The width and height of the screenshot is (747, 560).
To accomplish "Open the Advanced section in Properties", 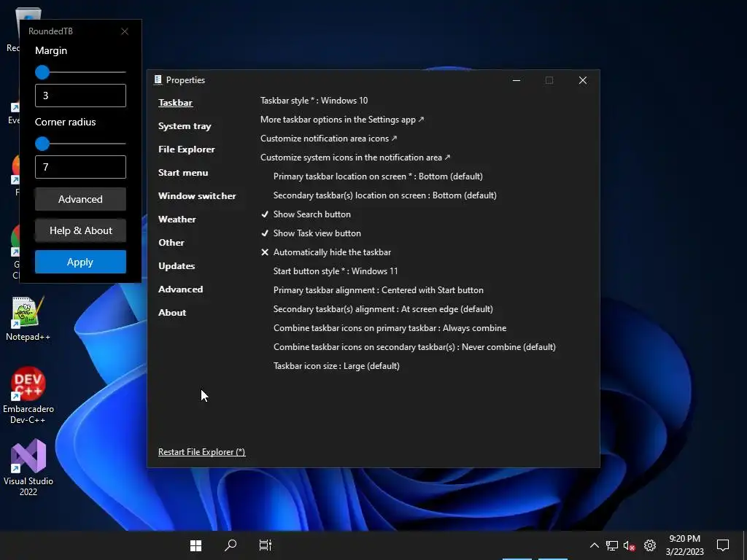I will 181,289.
